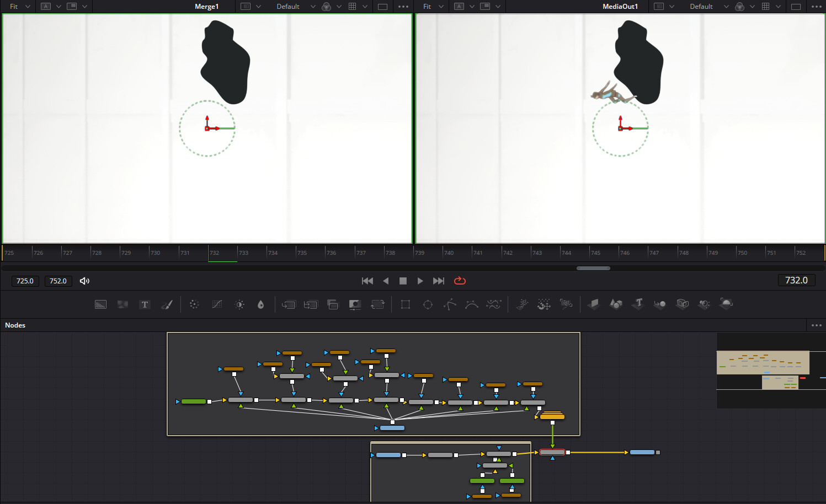Image resolution: width=826 pixels, height=504 pixels.
Task: Open the MediaOut1 viewer three-dot menu
Action: point(816,7)
